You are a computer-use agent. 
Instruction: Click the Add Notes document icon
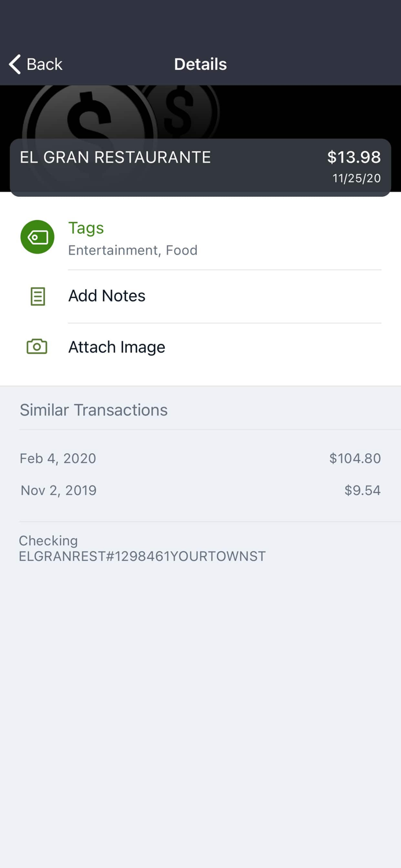point(38,296)
